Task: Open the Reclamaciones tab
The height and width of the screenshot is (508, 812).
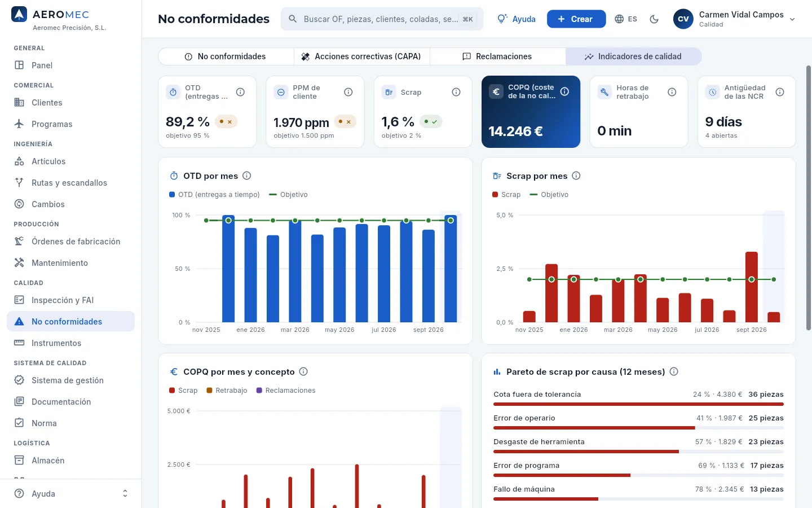Action: point(497,56)
